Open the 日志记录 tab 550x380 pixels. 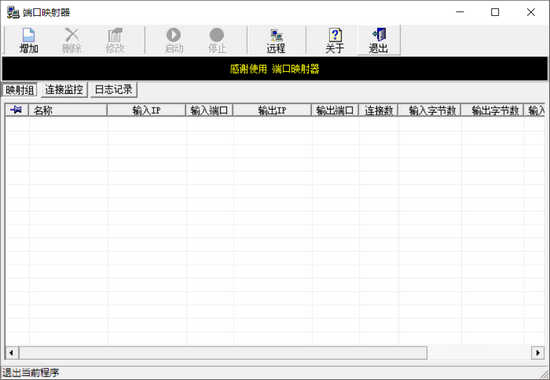(114, 90)
